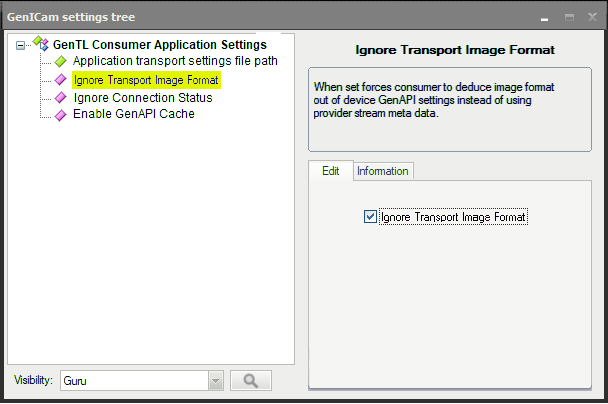Click pink diamond icon beside Ignore Connection Status
608x404 pixels.
60,98
